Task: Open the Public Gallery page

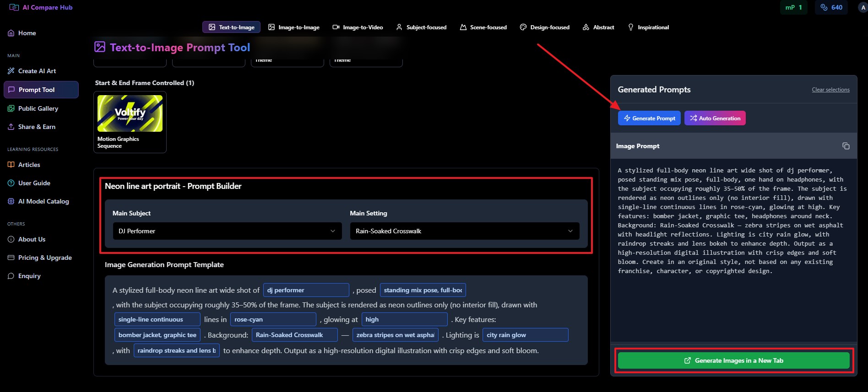Action: [x=41, y=108]
